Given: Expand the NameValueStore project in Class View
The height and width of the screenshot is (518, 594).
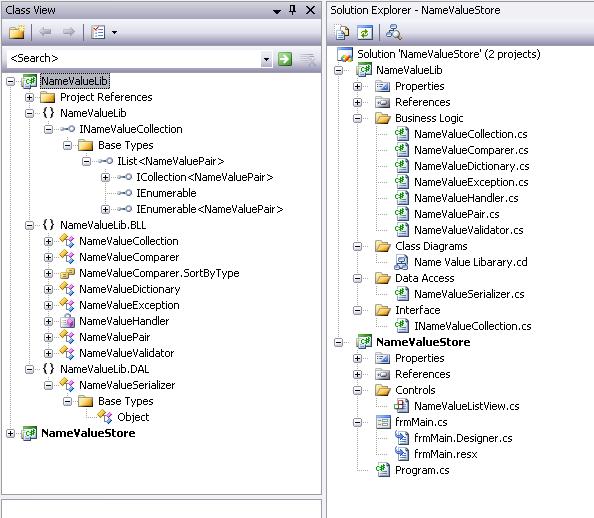Looking at the screenshot, I should pos(11,433).
